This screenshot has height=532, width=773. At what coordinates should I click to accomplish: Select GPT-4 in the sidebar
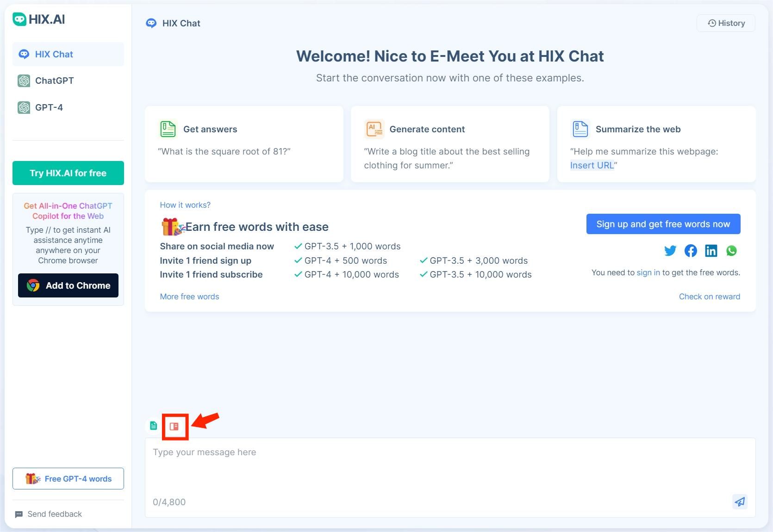pyautogui.click(x=68, y=107)
